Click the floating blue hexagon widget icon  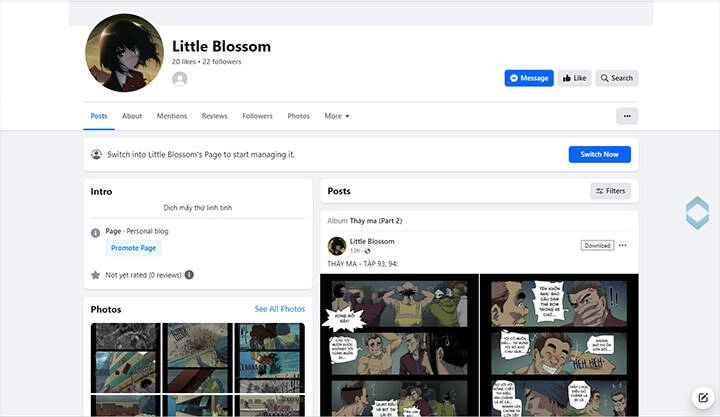(x=697, y=213)
